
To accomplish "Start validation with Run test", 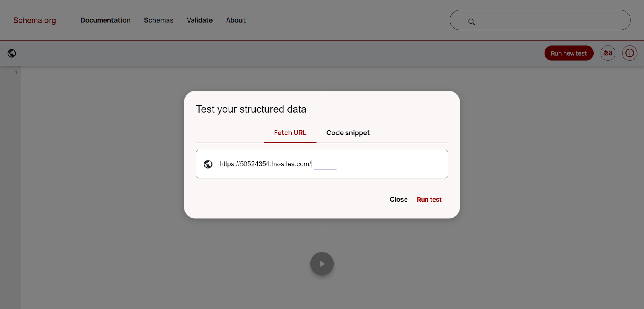I will click(429, 200).
